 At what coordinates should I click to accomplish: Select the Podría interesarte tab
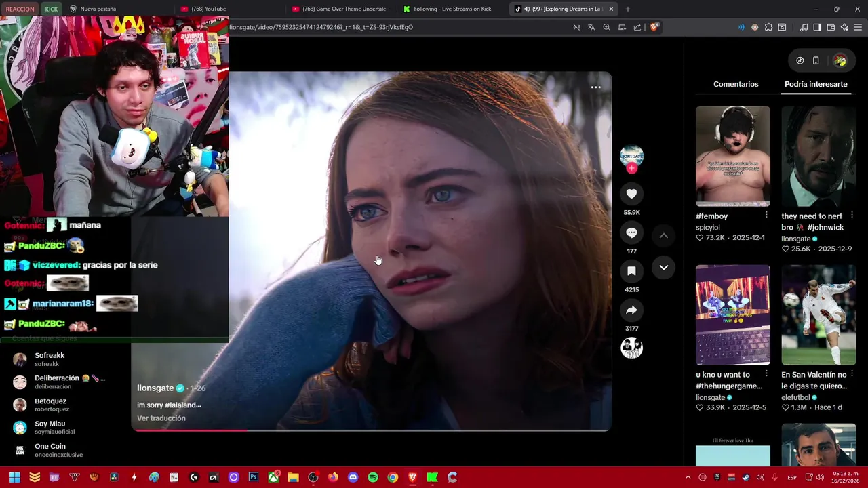coord(816,84)
